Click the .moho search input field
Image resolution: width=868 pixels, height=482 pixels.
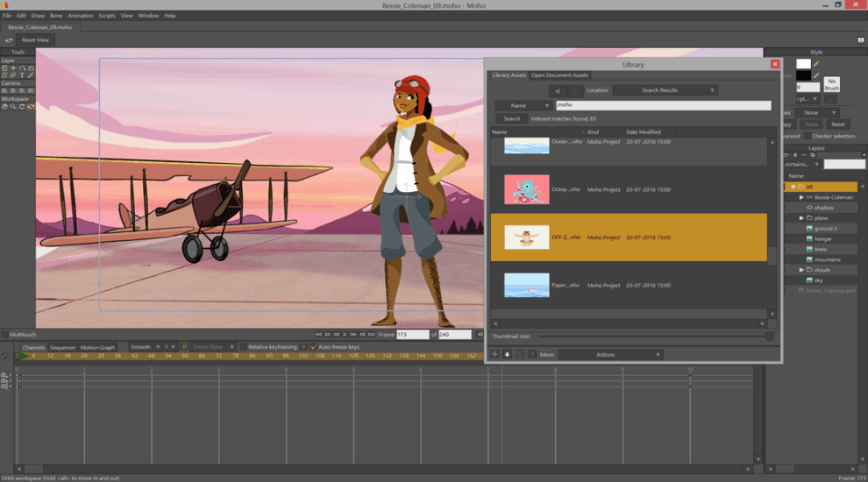click(x=663, y=105)
